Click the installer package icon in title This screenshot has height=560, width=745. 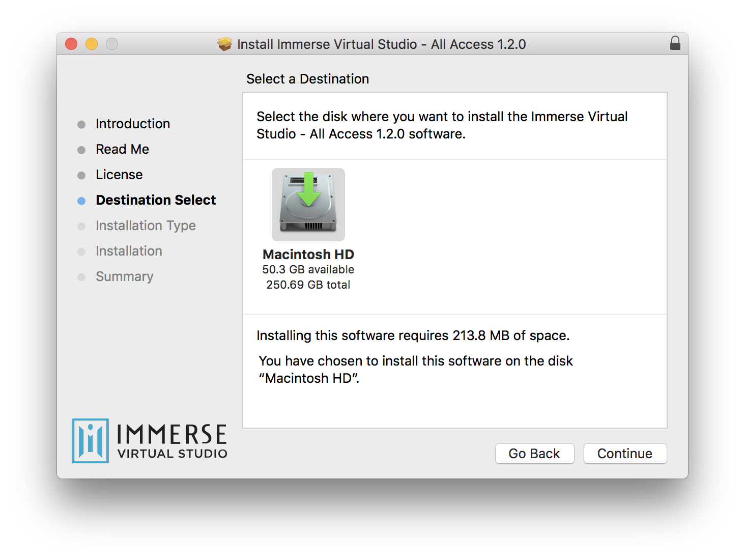(x=225, y=44)
